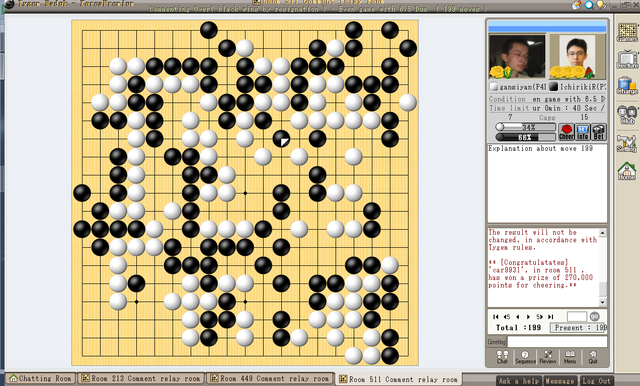Click the Bet dice button
The width and height of the screenshot is (640, 386).
pos(599,132)
